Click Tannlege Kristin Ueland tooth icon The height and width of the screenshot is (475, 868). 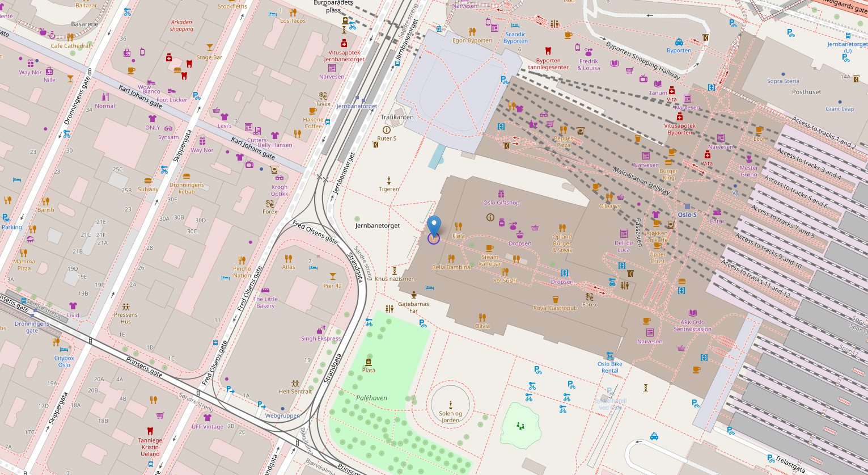pyautogui.click(x=150, y=431)
